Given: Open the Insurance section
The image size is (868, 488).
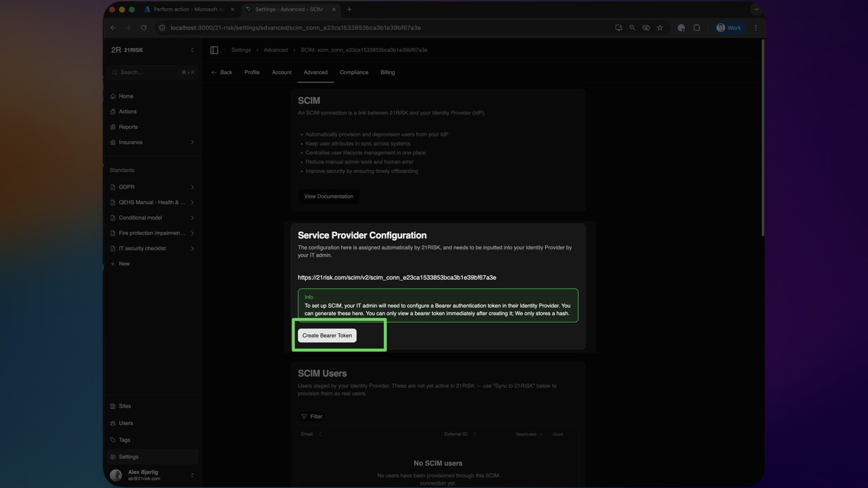Looking at the screenshot, I should click(x=129, y=142).
